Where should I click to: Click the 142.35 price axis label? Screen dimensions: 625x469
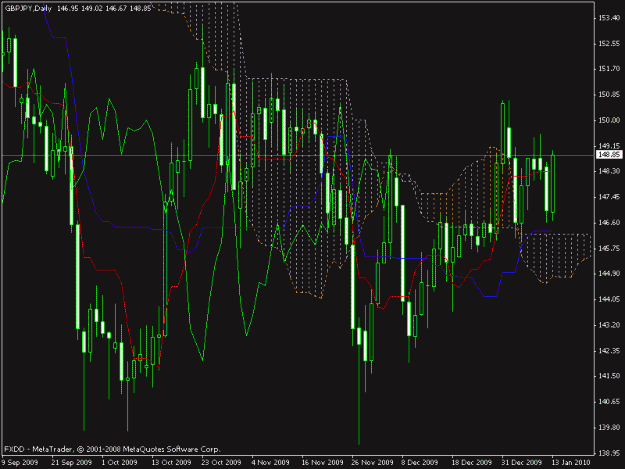(x=609, y=350)
